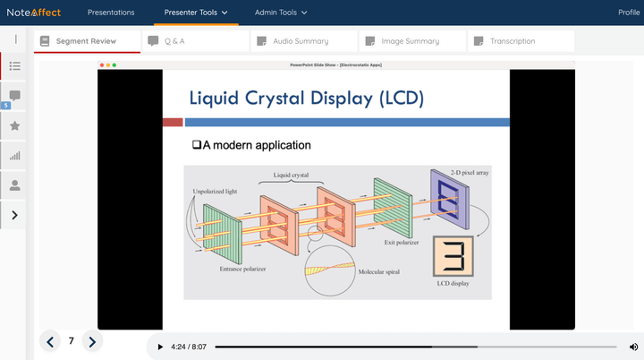Go to the previous slide arrow
This screenshot has width=644, height=360.
tap(50, 341)
